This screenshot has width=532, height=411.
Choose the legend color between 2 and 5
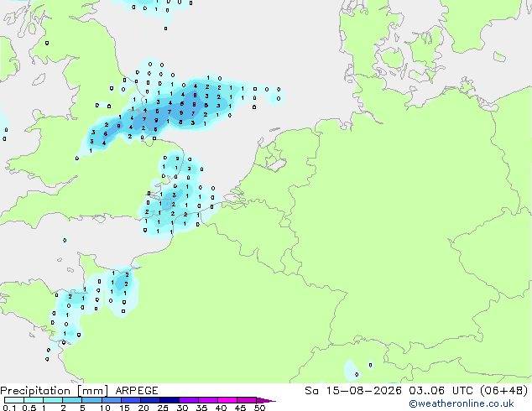pyautogui.click(x=72, y=400)
